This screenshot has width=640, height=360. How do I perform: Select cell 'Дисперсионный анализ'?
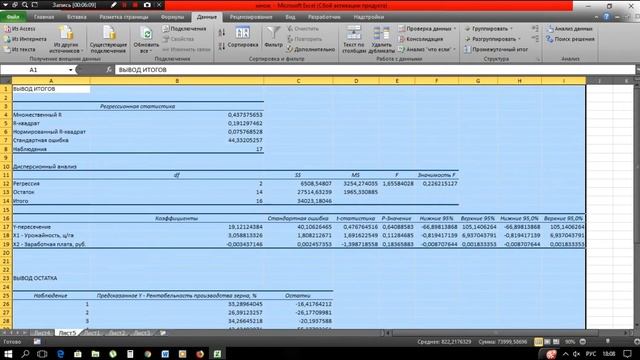click(x=51, y=167)
